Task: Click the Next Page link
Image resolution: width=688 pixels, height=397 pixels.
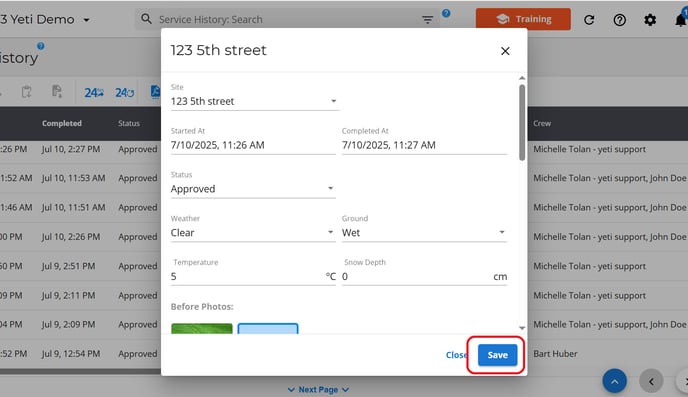Action: coord(318,390)
